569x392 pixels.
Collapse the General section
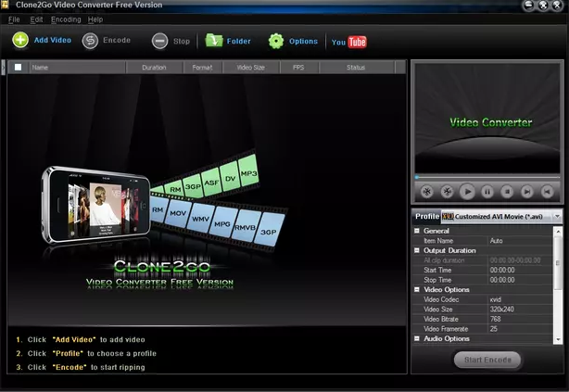pyautogui.click(x=417, y=231)
